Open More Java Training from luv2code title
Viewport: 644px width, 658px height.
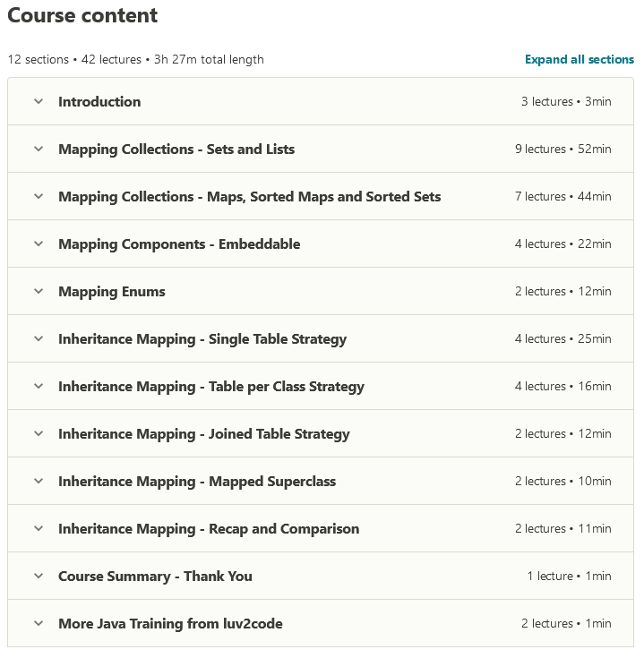tap(170, 624)
